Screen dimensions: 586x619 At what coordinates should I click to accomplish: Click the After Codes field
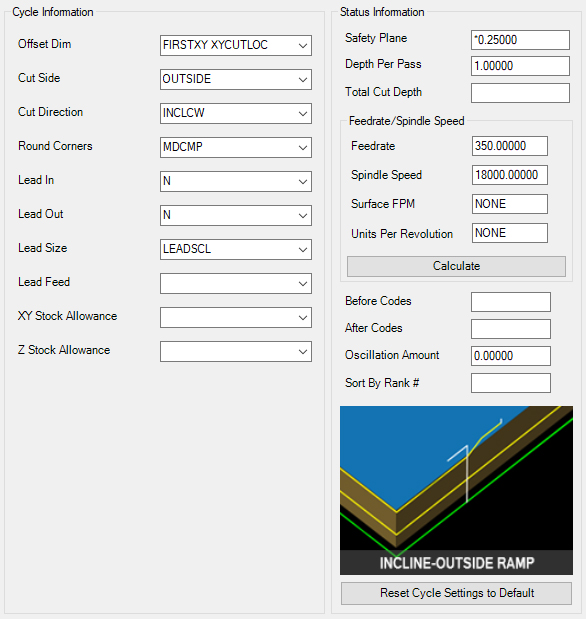(x=511, y=329)
